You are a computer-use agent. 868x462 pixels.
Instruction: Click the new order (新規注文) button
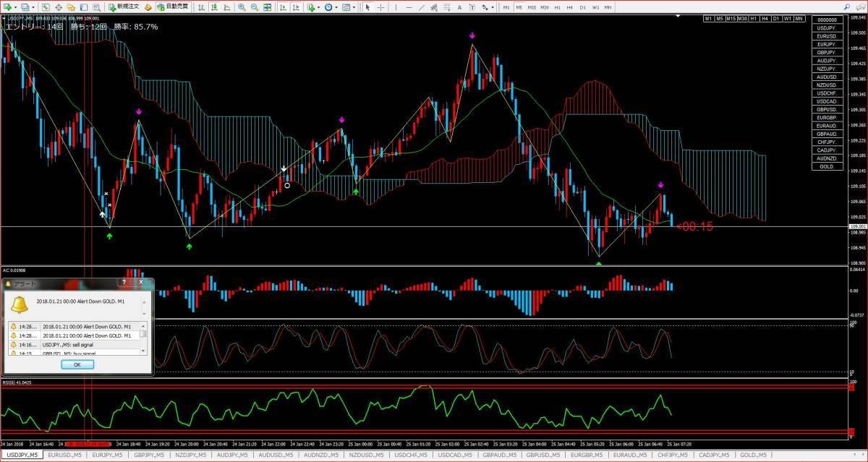tap(122, 7)
